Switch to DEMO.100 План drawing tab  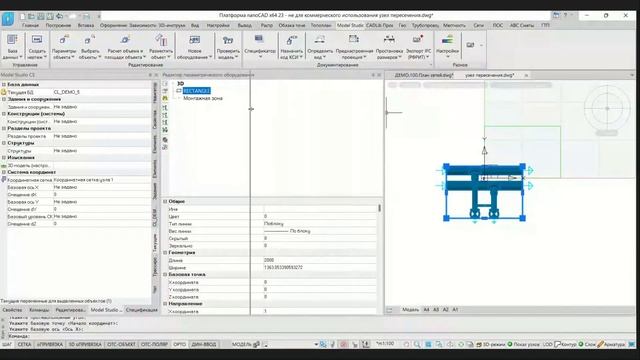click(x=423, y=75)
